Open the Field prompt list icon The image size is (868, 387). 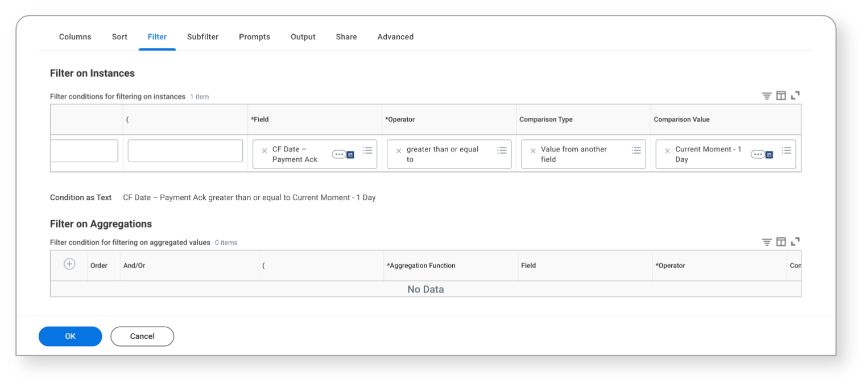point(368,150)
